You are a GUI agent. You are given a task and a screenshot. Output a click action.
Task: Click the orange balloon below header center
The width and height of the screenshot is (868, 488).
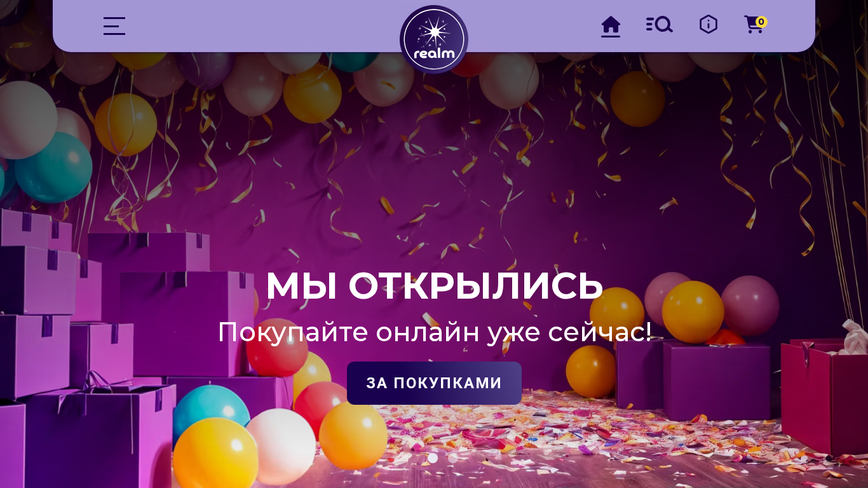tap(313, 93)
